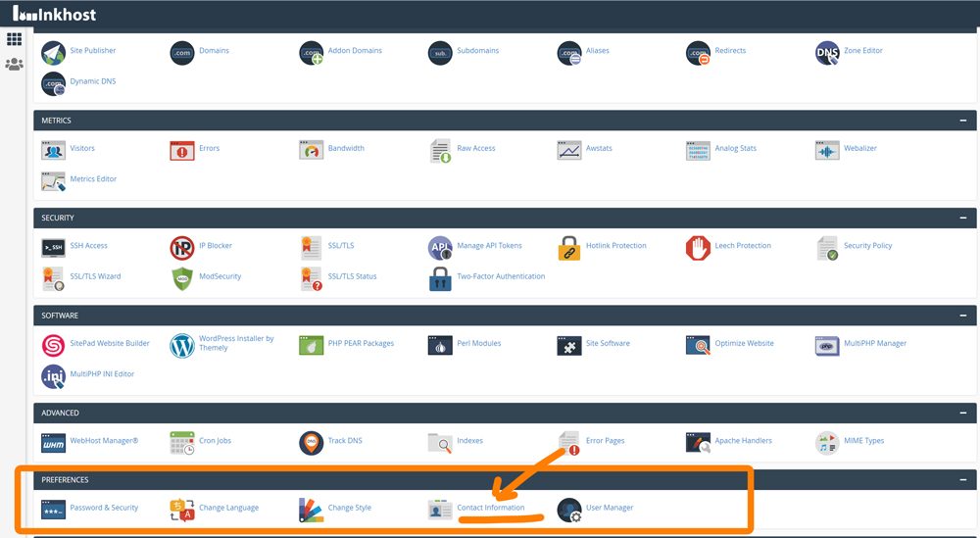Open the Bandwidth gauge icon
This screenshot has height=538, width=980.
pyautogui.click(x=312, y=151)
